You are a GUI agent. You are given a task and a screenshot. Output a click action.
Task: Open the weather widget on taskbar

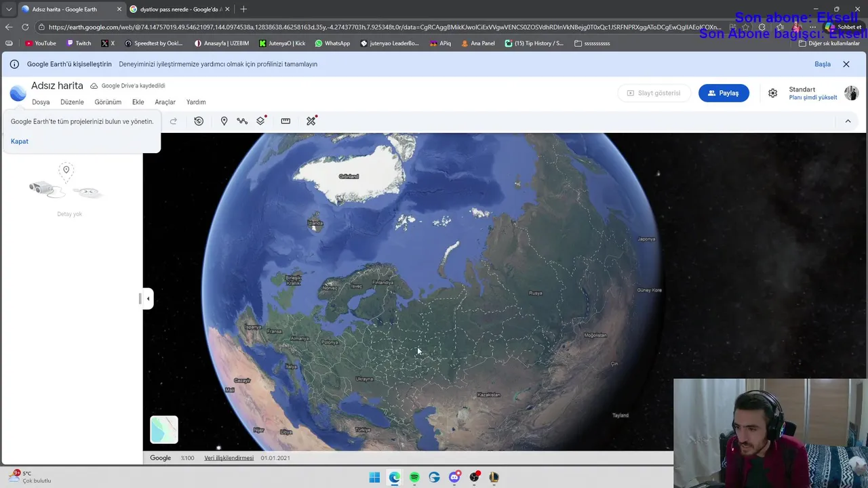point(30,476)
